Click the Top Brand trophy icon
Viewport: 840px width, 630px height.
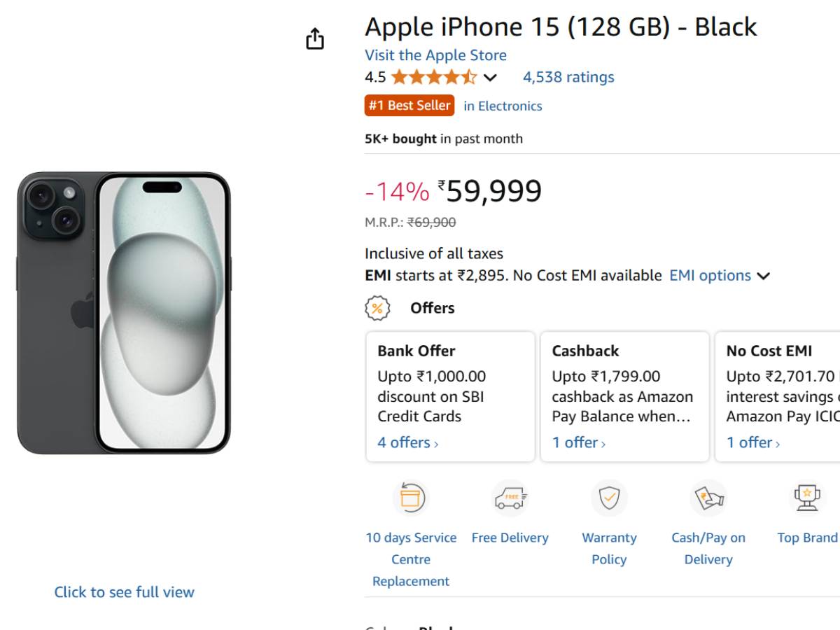click(807, 498)
